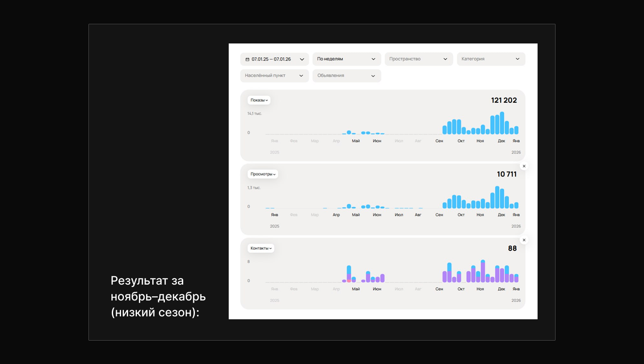The width and height of the screenshot is (644, 364).
Task: Open the date range 07.01.25 – 07.01.26 picker
Action: (274, 59)
